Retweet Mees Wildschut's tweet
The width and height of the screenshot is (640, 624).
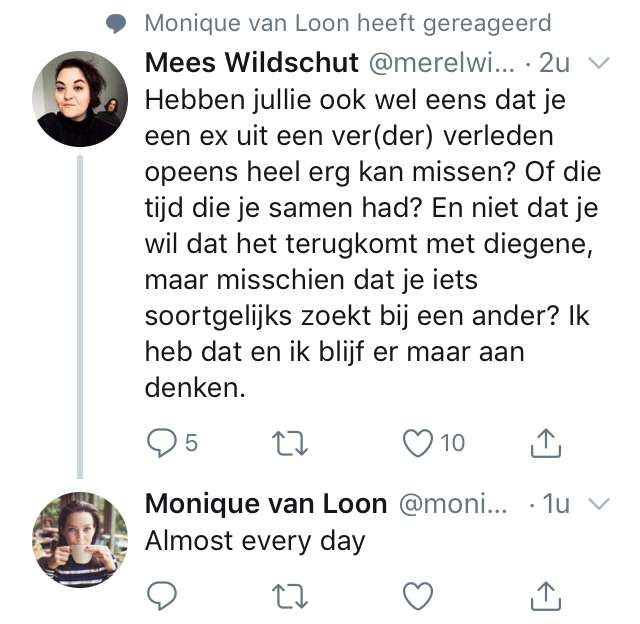click(x=290, y=441)
